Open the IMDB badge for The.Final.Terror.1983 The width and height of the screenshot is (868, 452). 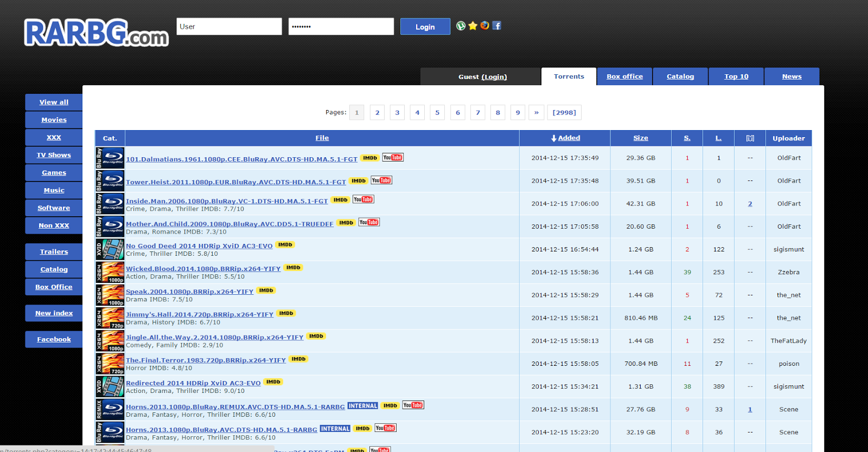[298, 359]
